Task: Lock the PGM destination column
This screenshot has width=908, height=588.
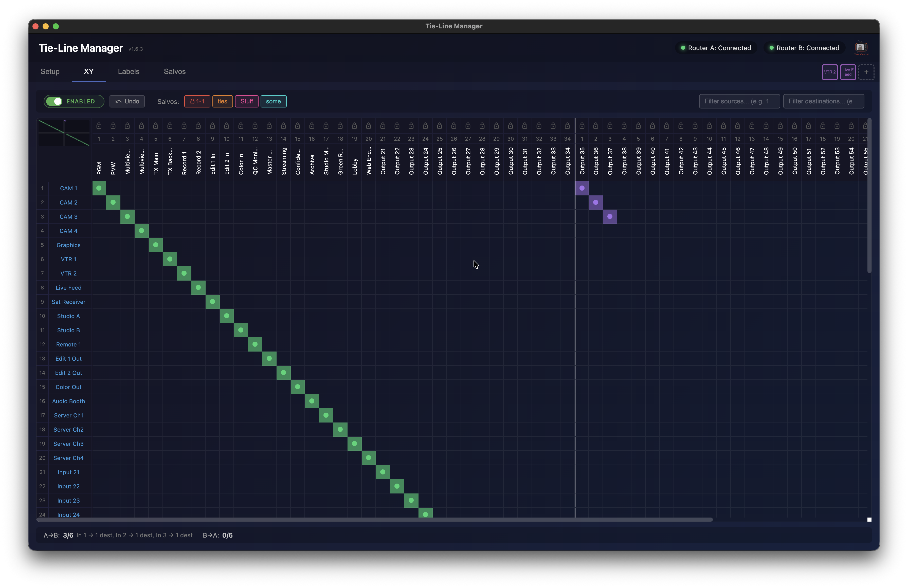Action: click(x=99, y=125)
